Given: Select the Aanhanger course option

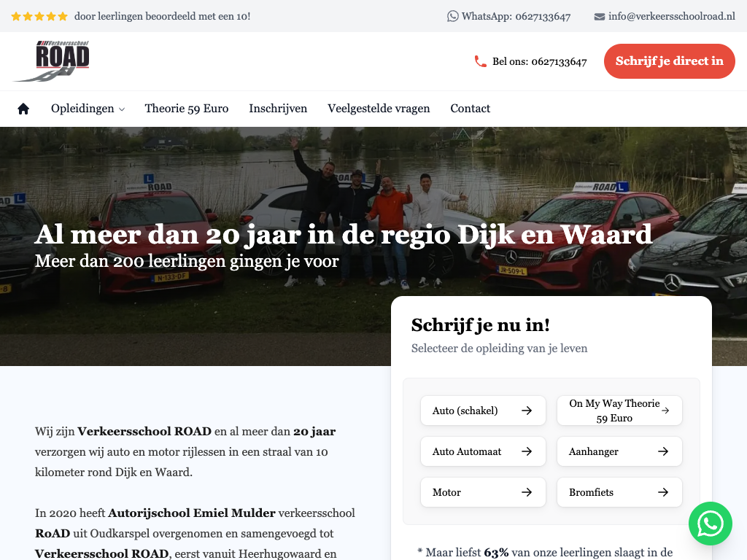Looking at the screenshot, I should coord(619,451).
